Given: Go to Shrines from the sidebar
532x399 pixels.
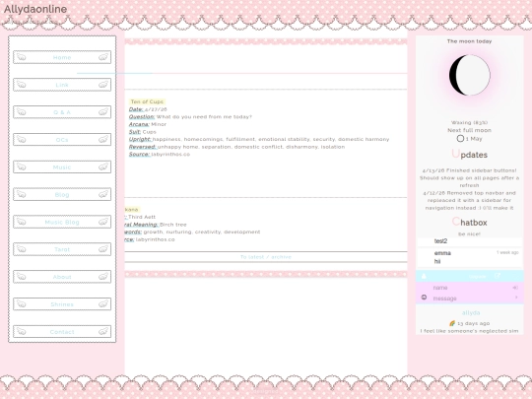Looking at the screenshot, I should pos(62,304).
